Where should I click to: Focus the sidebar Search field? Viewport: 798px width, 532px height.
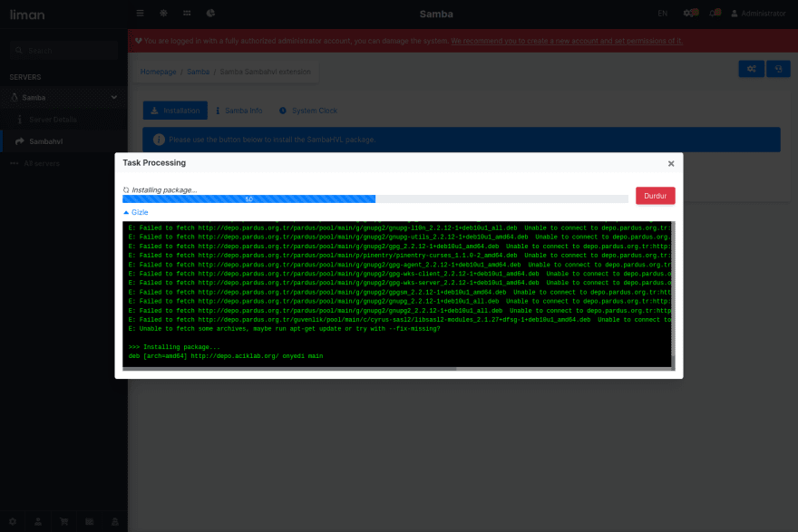click(x=63, y=51)
